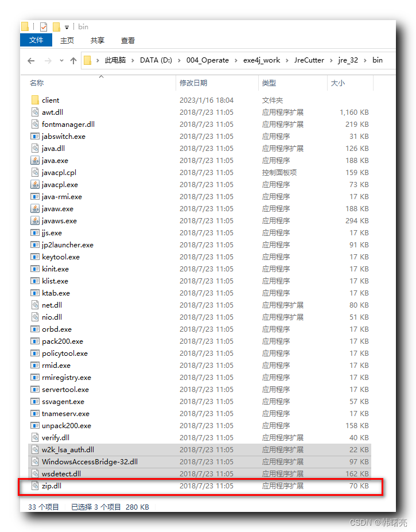Screen dimensions: 416x532
Task: Select rmid.exe file name
Action: point(56,365)
